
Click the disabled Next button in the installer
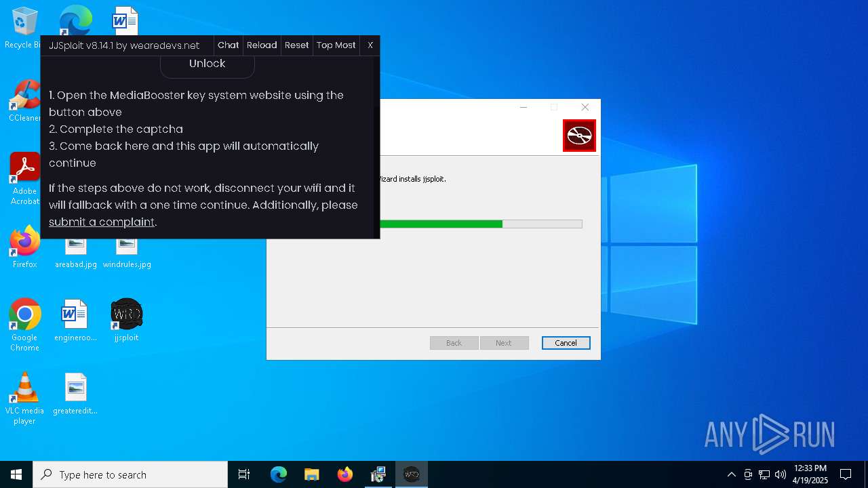[503, 343]
